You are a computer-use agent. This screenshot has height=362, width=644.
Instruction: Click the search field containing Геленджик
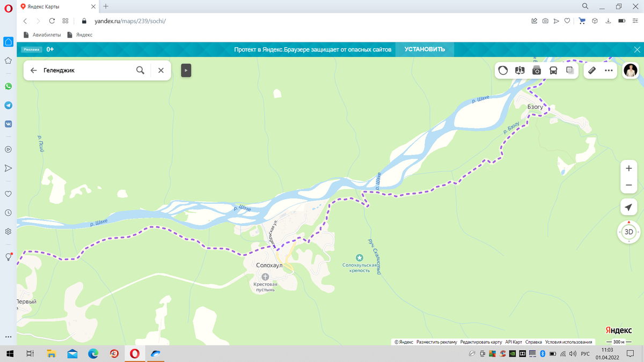click(86, 70)
